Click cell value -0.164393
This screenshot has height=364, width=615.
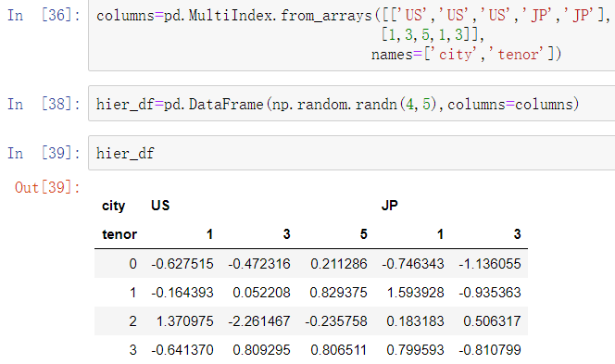182,293
